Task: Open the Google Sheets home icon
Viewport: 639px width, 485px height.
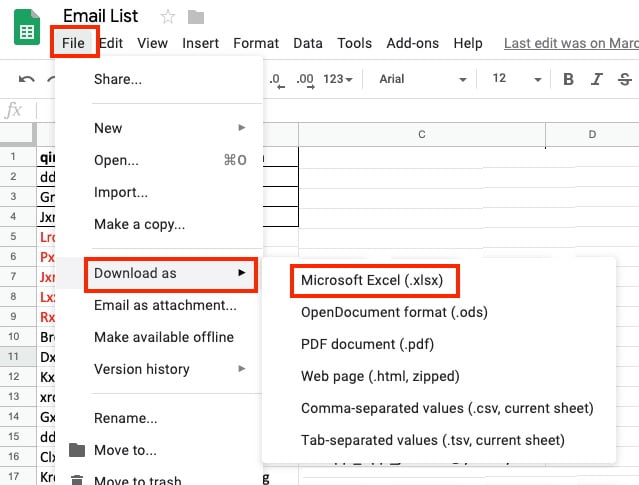Action: pos(27,27)
